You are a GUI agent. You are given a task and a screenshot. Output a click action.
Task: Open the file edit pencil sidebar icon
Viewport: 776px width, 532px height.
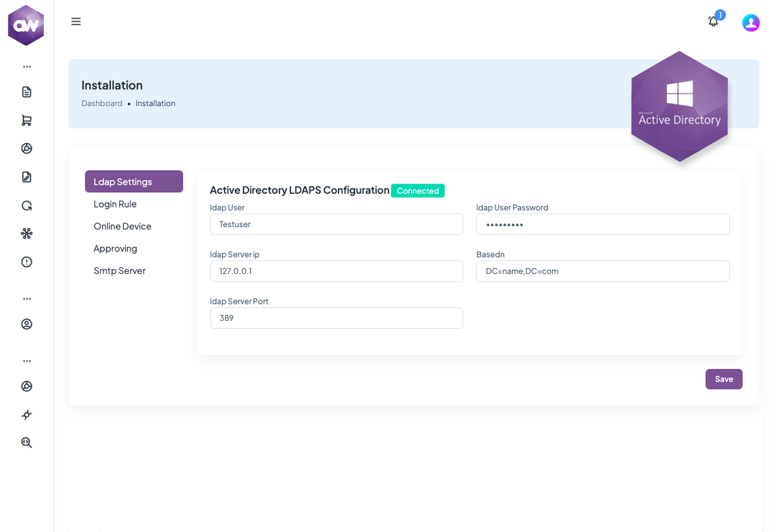26,177
